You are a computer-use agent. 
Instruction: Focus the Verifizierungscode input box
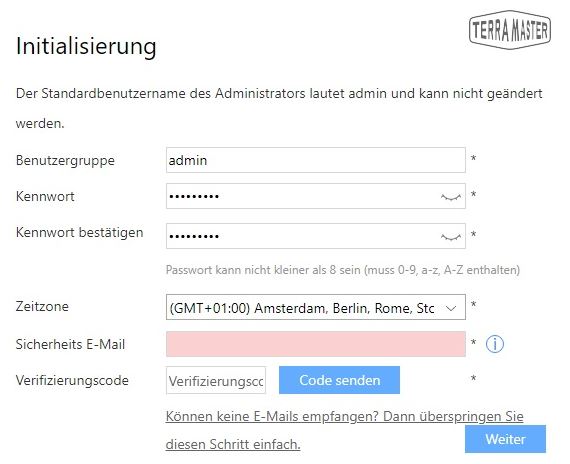pyautogui.click(x=216, y=380)
